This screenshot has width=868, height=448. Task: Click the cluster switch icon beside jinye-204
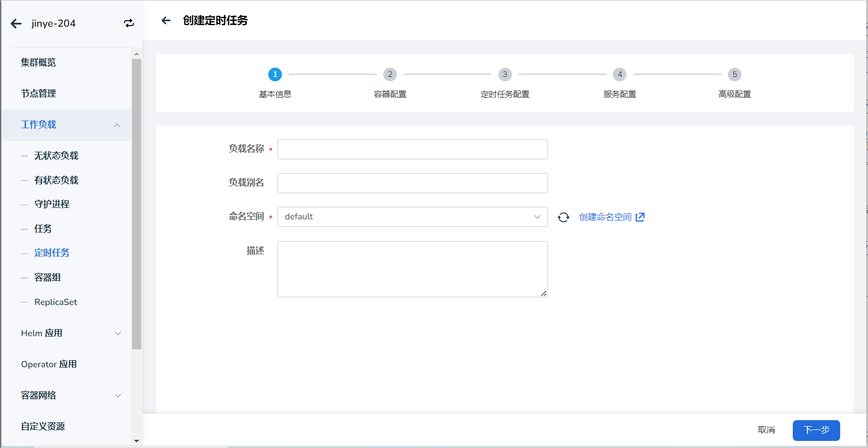(x=129, y=23)
